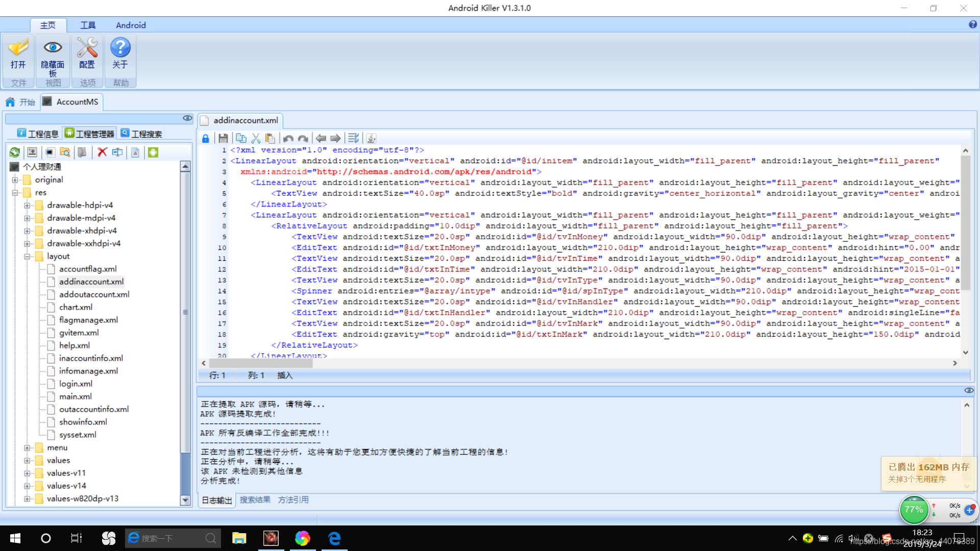The height and width of the screenshot is (551, 980).
Task: Click the green 77% memory ball
Action: pyautogui.click(x=914, y=510)
